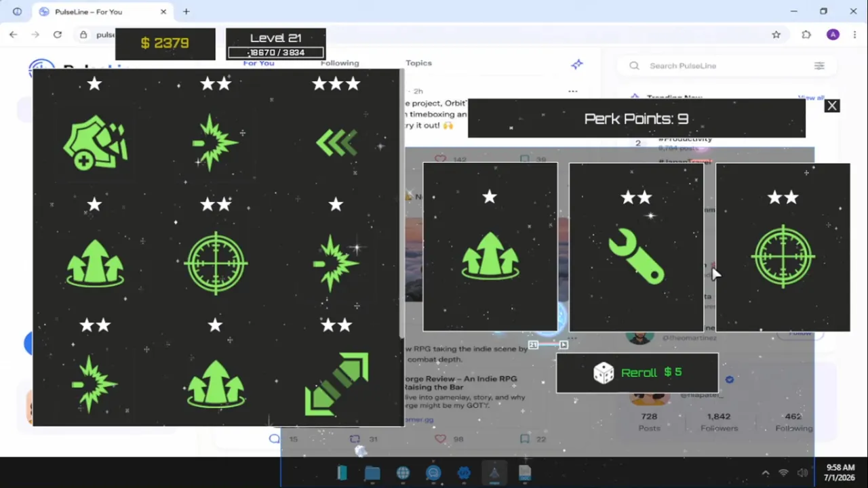
Task: Select the PulseLine – For You browser tab
Action: (x=103, y=12)
